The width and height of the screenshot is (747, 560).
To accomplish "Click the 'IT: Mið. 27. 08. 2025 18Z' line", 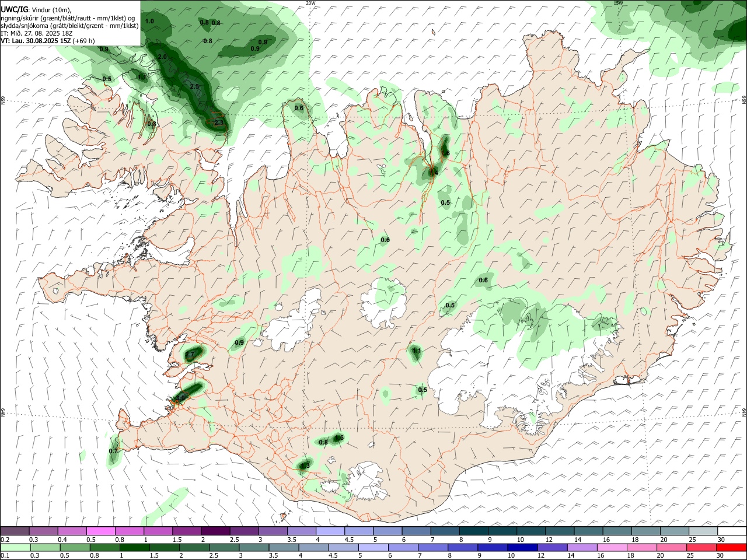I will (36, 33).
